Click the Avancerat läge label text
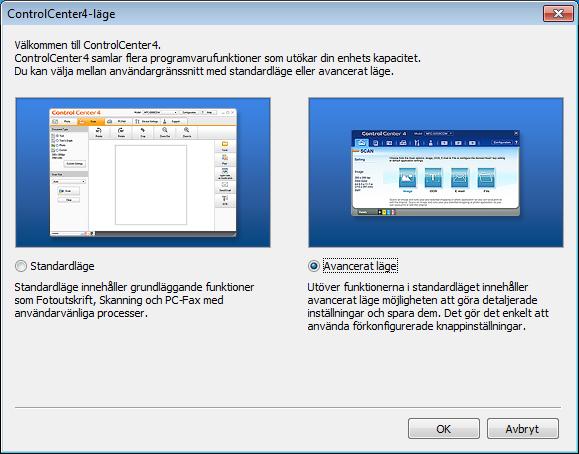 (360, 266)
